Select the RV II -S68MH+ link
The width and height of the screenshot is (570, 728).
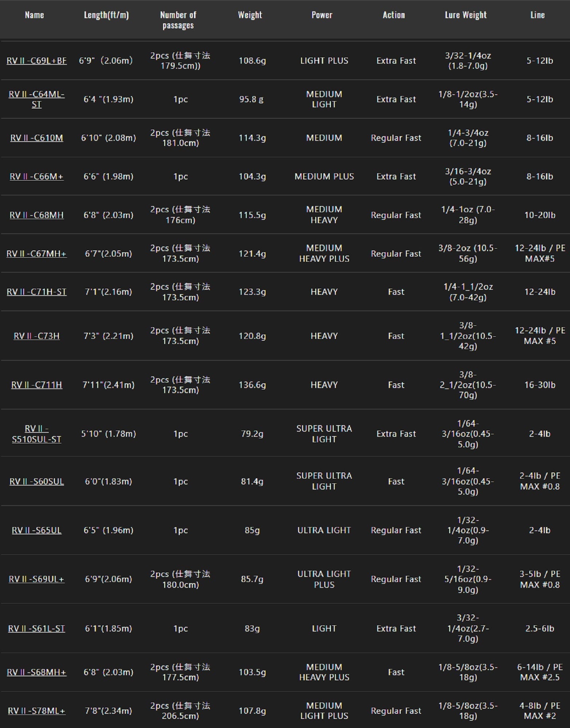click(x=36, y=672)
